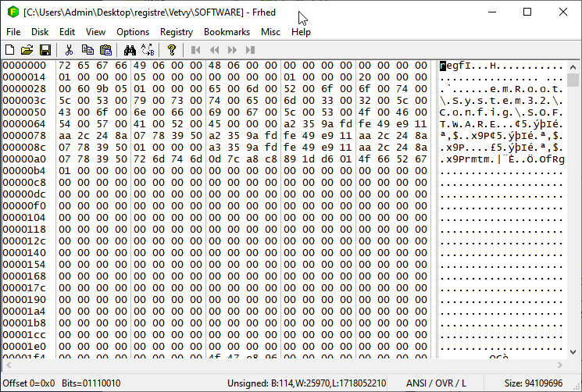582x392 pixels.
Task: Open the Options menu
Action: pyautogui.click(x=133, y=32)
